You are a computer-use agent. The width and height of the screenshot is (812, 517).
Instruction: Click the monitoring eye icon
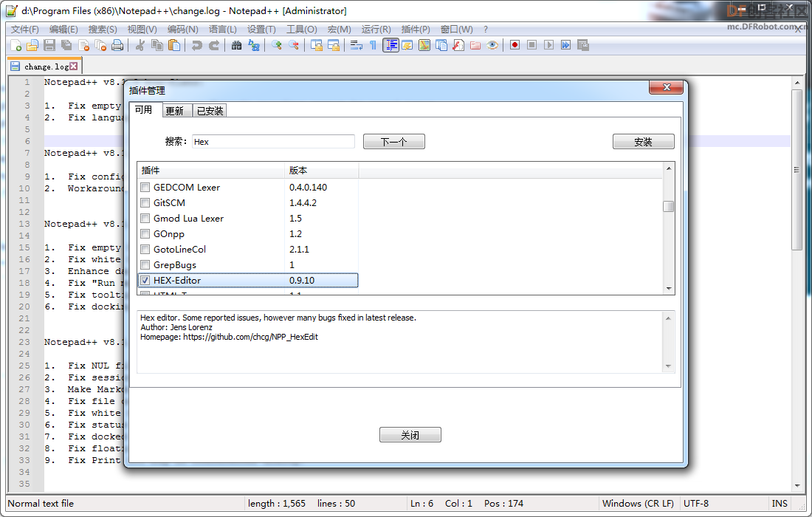[x=492, y=46]
